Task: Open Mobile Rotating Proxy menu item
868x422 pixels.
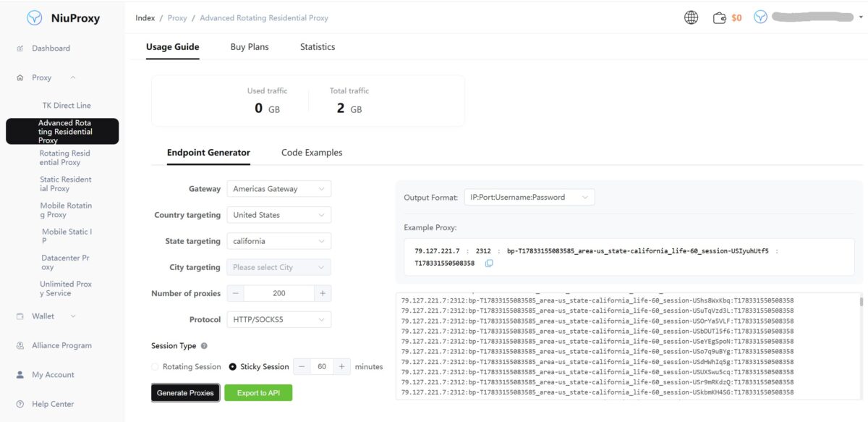Action: [66, 210]
